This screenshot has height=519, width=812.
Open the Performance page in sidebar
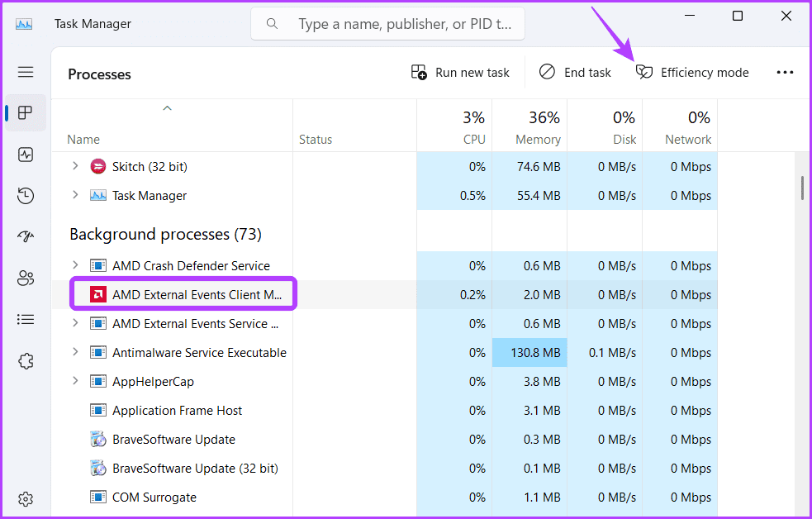(26, 155)
